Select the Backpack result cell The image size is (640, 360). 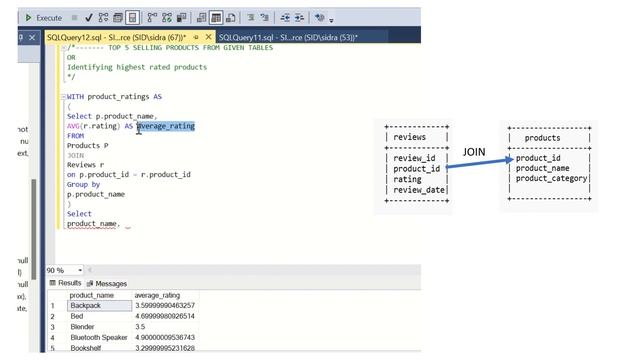99,306
